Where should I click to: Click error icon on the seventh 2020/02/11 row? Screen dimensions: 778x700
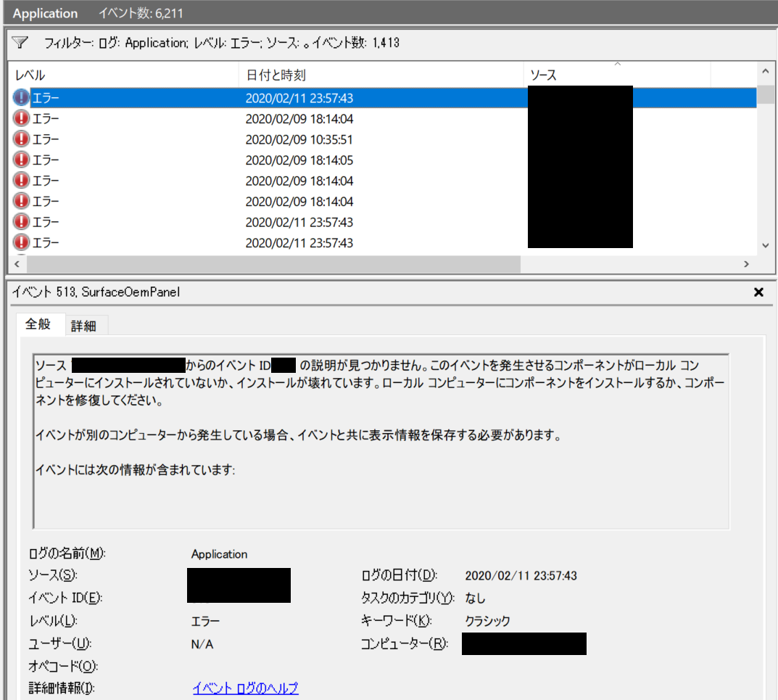pos(20,222)
